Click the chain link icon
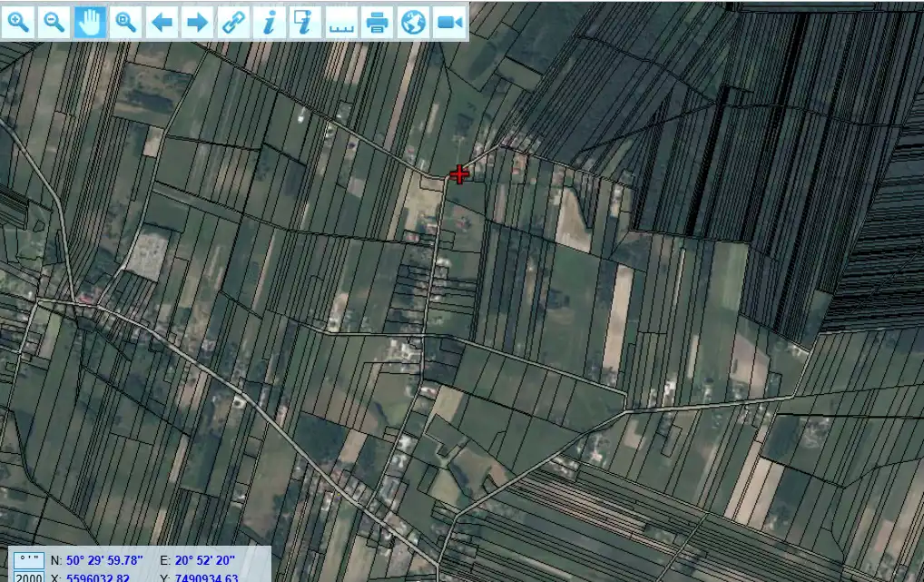Viewport: 924px width, 582px height. tap(233, 23)
